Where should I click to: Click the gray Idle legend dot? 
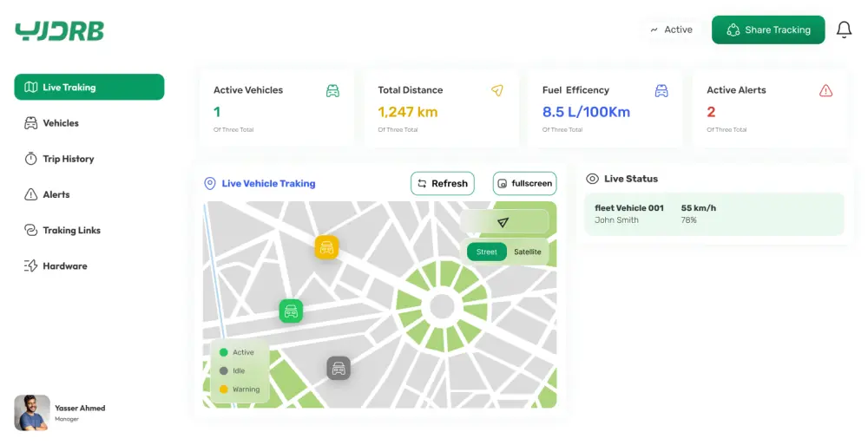[224, 371]
